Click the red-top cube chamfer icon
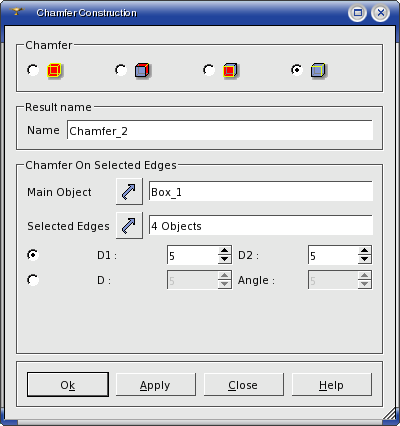400x426 pixels. point(143,71)
